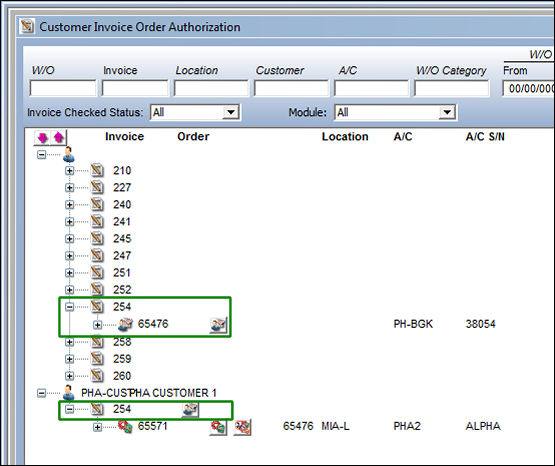Click the W/O filter input field
The height and width of the screenshot is (466, 555).
point(63,88)
